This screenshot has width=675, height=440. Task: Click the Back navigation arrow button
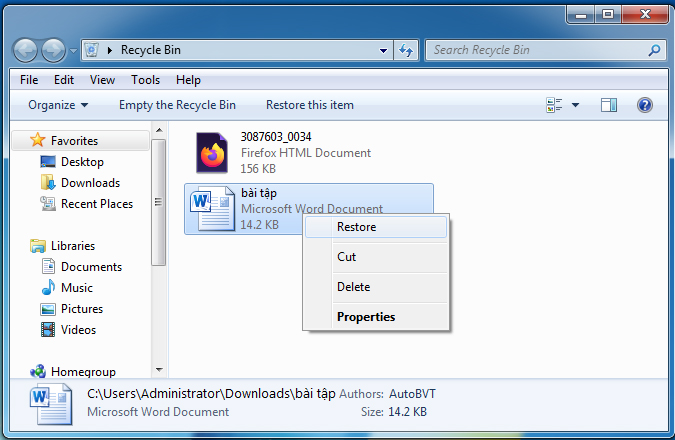click(25, 50)
